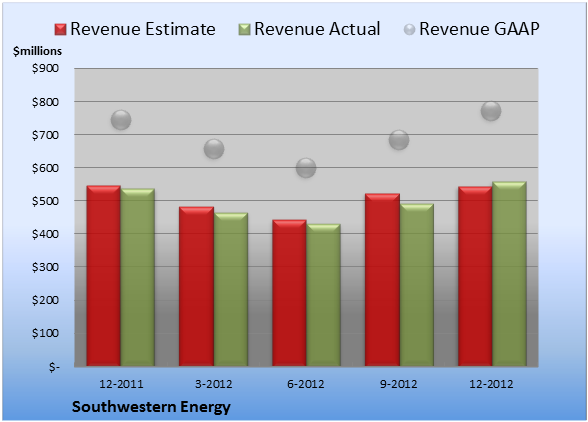Click the $700 axis value

pyautogui.click(x=45, y=135)
